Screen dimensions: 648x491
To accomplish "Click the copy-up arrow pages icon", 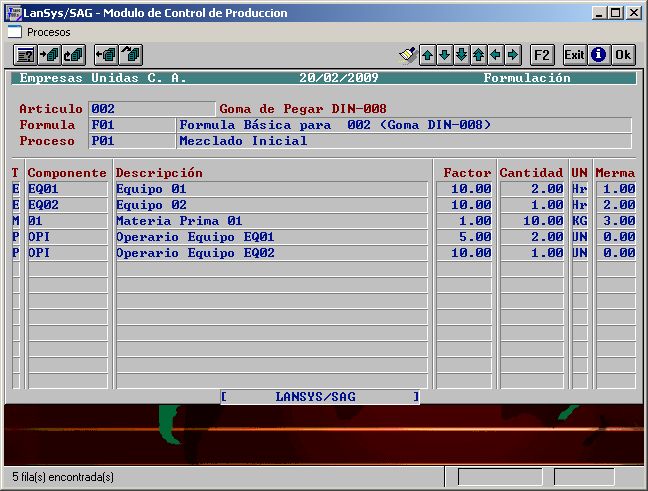I will (131, 55).
